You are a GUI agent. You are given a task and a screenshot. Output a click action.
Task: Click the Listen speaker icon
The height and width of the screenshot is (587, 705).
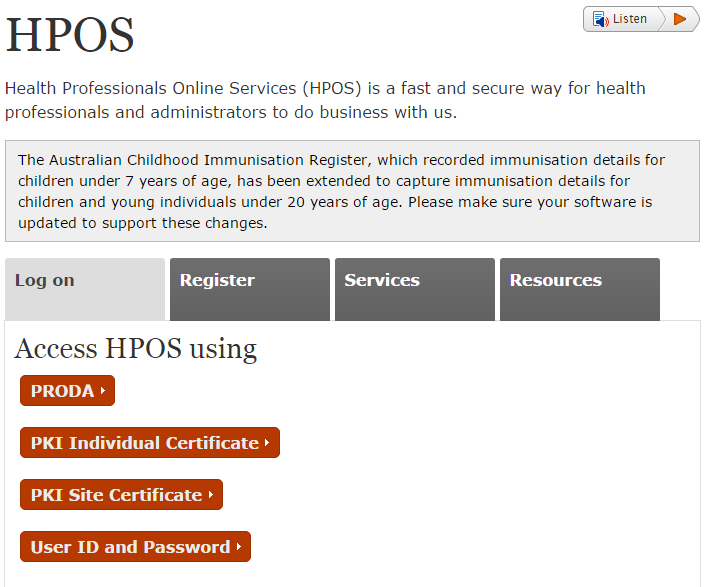coord(600,19)
